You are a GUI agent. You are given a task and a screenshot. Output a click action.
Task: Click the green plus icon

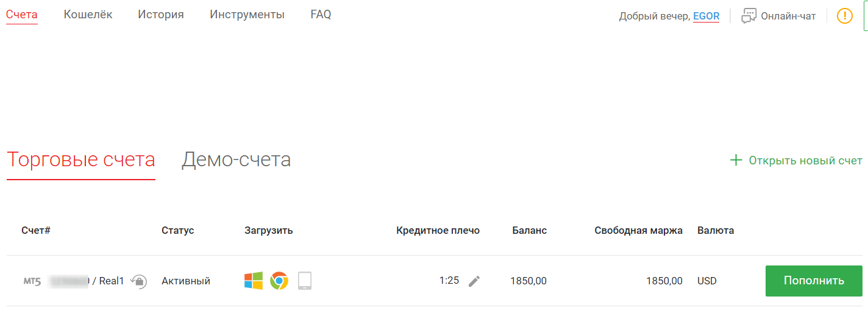click(x=736, y=160)
